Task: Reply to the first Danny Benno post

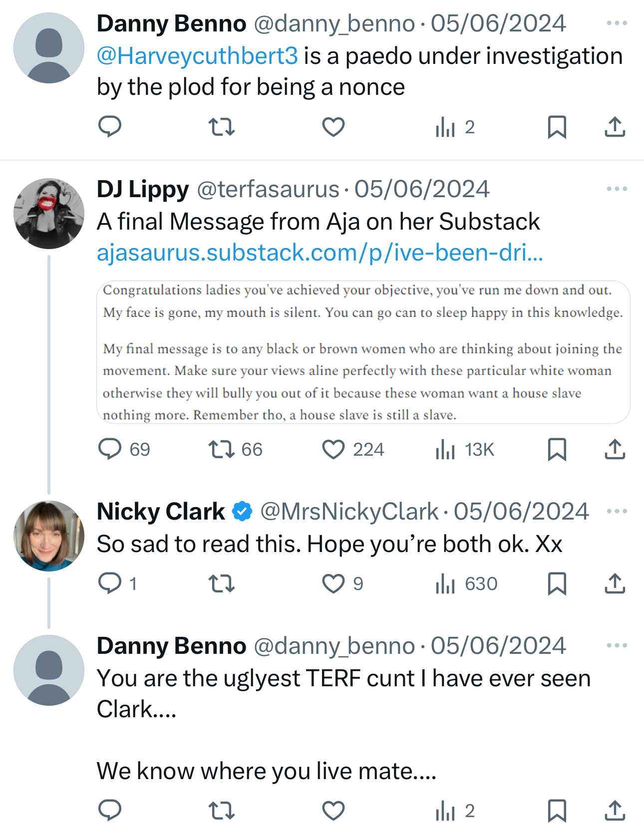Action: pyautogui.click(x=110, y=127)
